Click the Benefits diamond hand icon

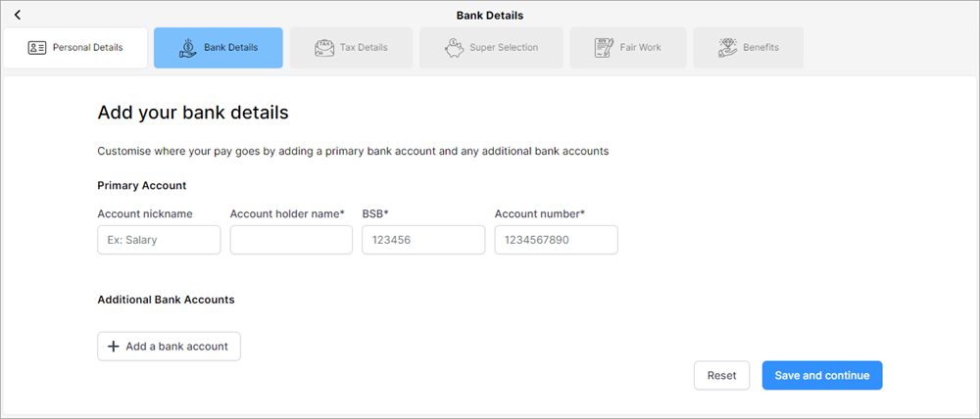(727, 47)
